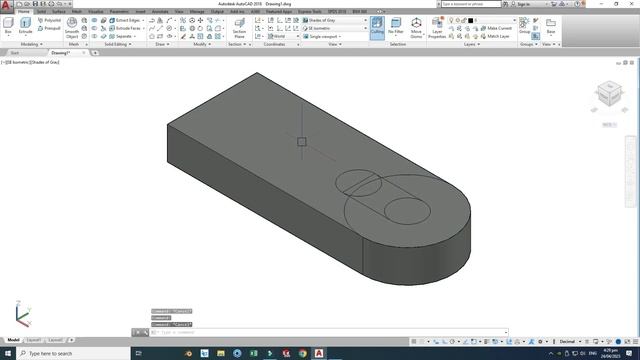This screenshot has height=360, width=640.
Task: Click the Save icon in quick access toolbar
Action: click(35, 4)
